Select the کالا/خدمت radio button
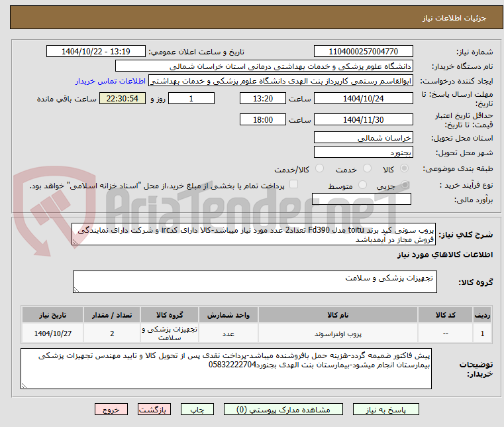 tap(319, 168)
